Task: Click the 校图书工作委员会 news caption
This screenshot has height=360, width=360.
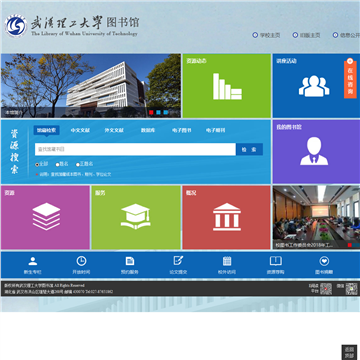Action: pos(304,245)
